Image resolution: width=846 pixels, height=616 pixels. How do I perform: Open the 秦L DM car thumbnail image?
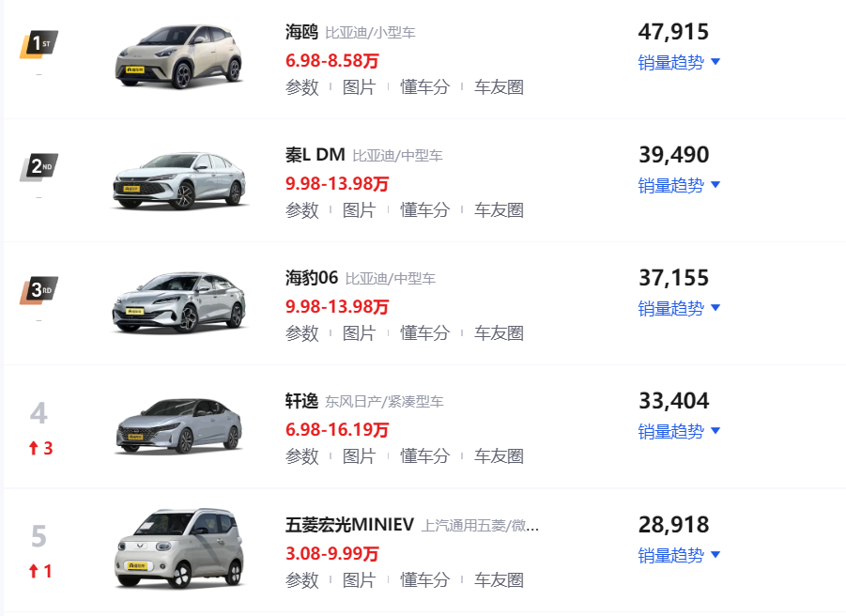[x=179, y=180]
